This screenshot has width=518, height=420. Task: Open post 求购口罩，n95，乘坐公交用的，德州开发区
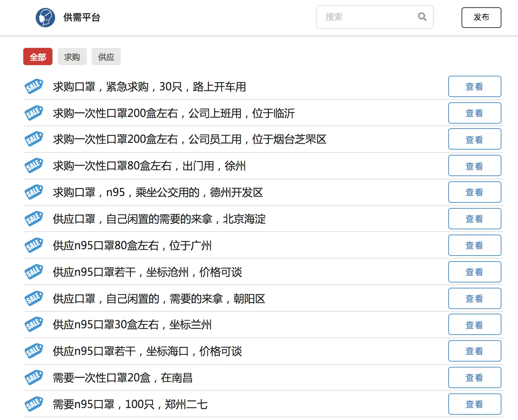158,192
